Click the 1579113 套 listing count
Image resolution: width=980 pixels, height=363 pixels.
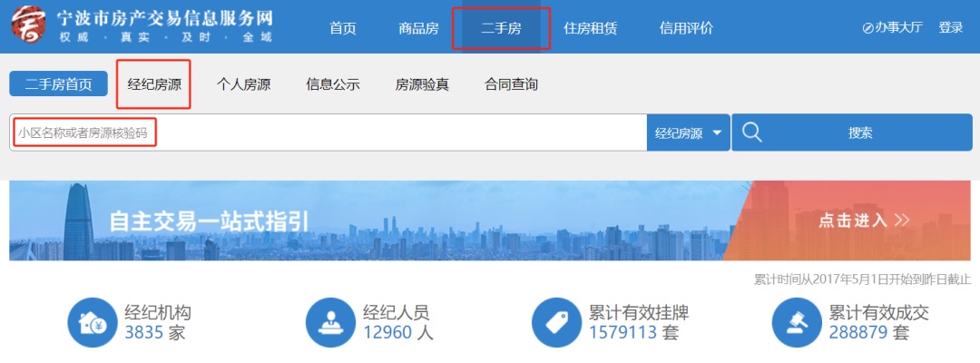click(x=633, y=332)
